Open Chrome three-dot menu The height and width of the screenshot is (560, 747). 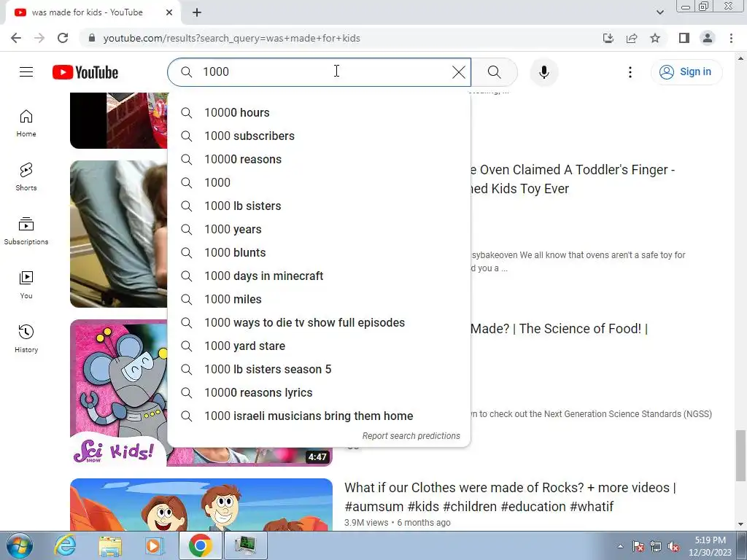(731, 38)
